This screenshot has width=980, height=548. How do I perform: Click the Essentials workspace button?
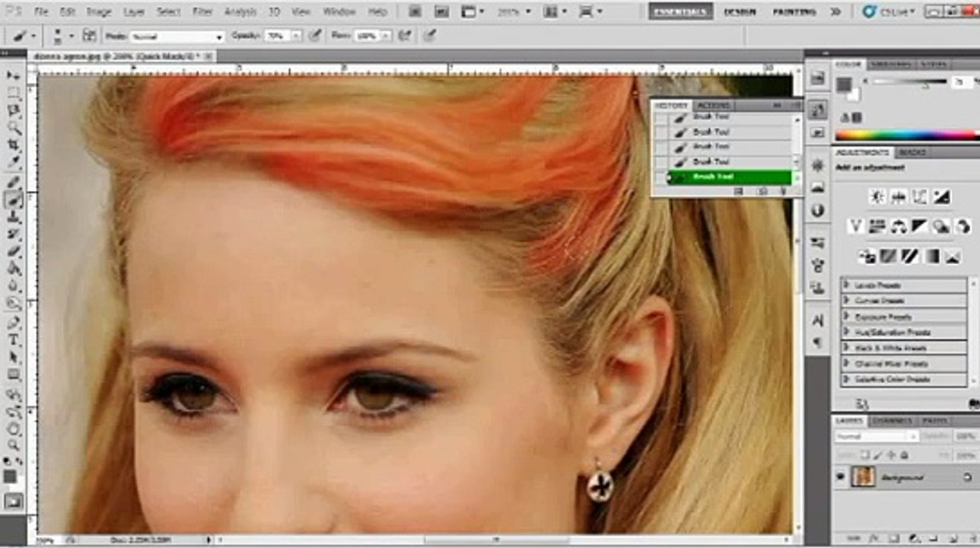point(680,12)
